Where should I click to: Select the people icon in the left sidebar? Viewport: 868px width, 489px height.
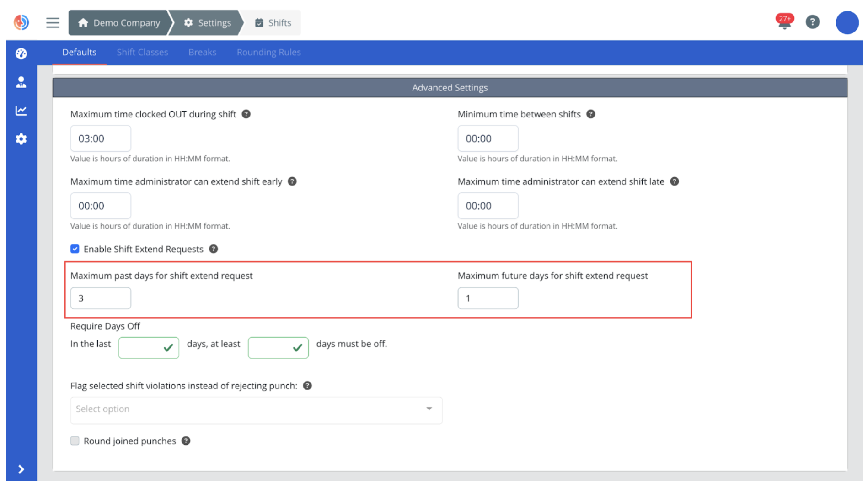21,82
